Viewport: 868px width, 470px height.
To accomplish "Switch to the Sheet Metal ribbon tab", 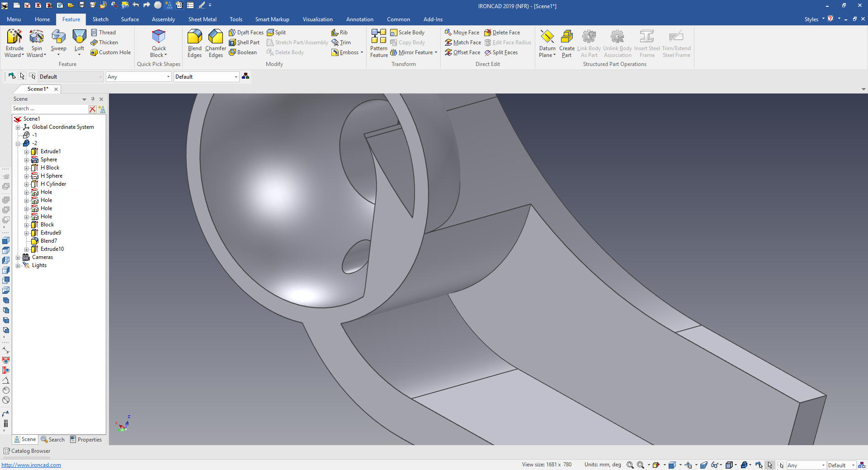I will click(x=202, y=19).
